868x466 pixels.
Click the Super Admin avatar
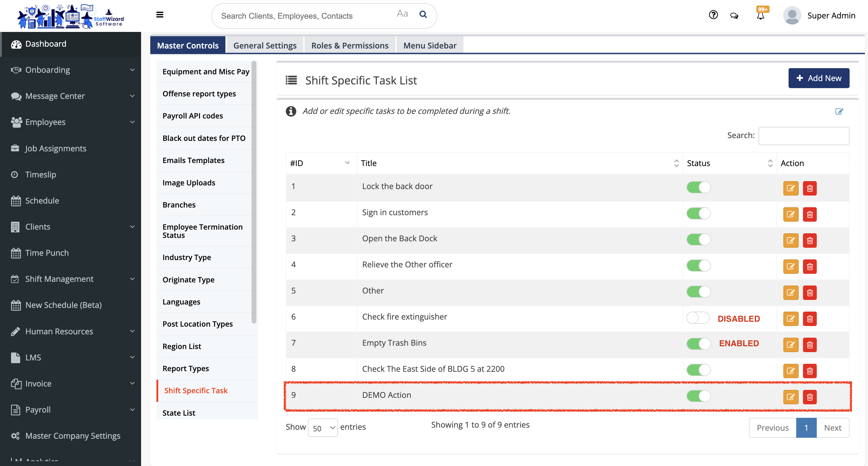coord(792,16)
